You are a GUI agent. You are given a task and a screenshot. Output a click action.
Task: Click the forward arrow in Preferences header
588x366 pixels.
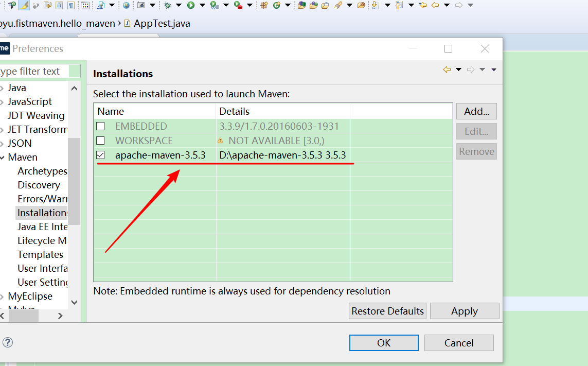coord(471,69)
